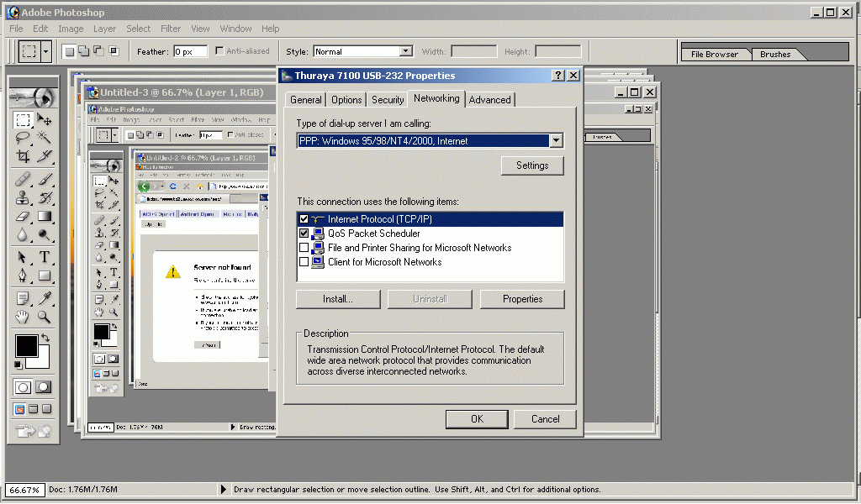The image size is (861, 504).
Task: Switch to Standard mode in the main toolbox
Action: 23,387
